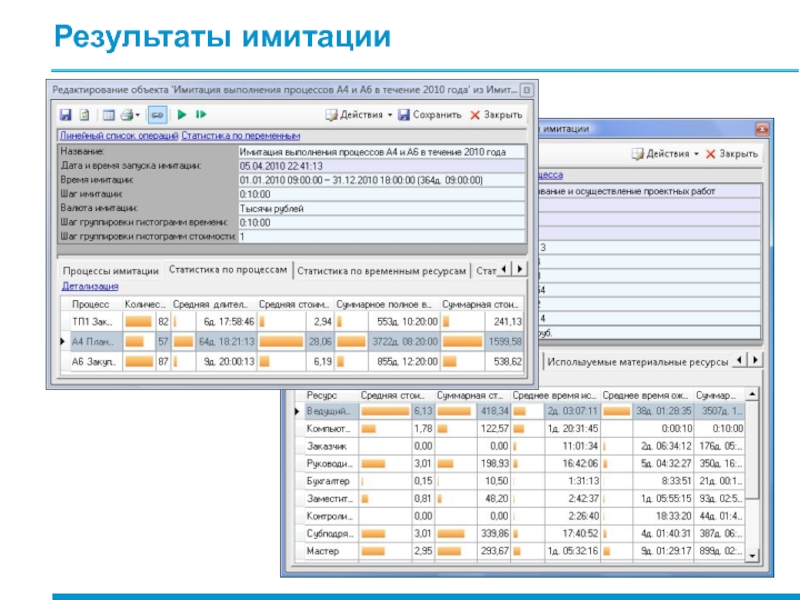The image size is (800, 600).
Task: Sort by Процесс column header
Action: (x=91, y=304)
